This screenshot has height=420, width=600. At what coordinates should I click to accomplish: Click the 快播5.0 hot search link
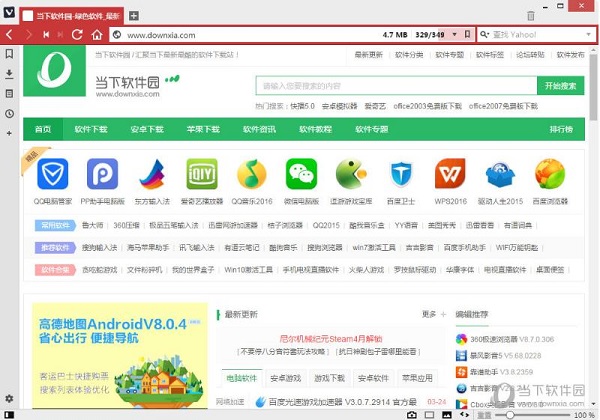point(302,106)
